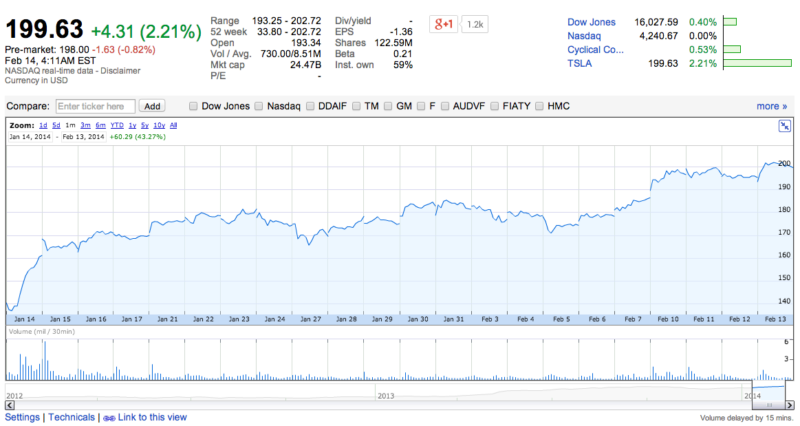Screen dimensions: 800x426
Task: Click the +60.29 (43.27%) period change
Action: coord(138,137)
